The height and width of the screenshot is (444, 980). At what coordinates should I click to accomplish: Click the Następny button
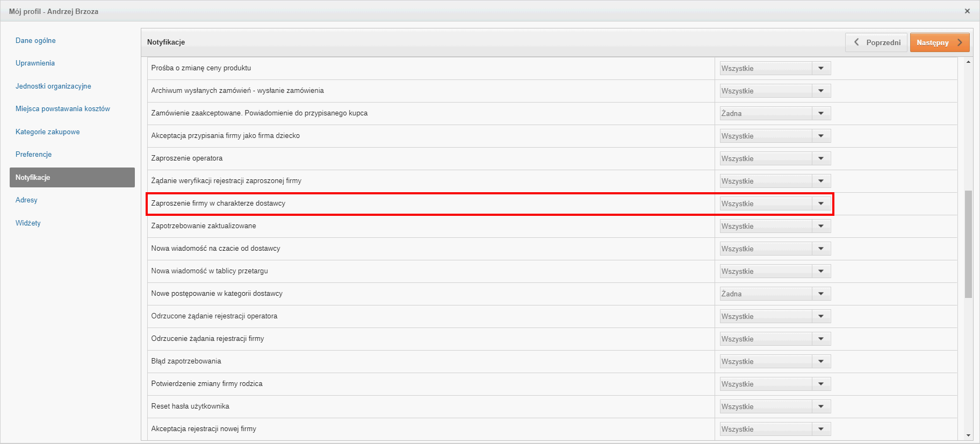(x=939, y=42)
